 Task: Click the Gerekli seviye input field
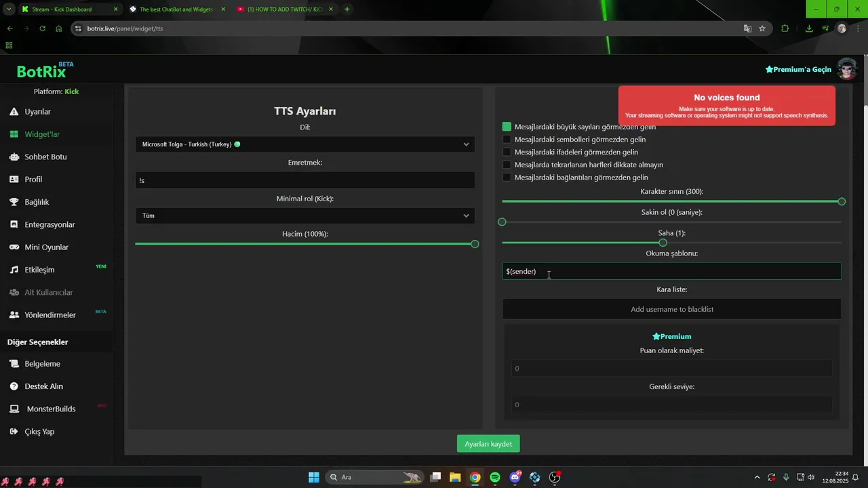coord(671,405)
